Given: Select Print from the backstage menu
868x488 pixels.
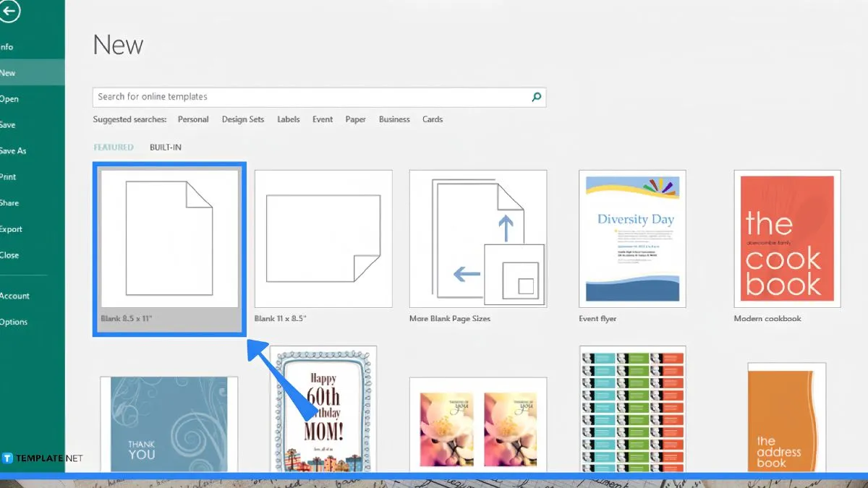Looking at the screenshot, I should [x=9, y=177].
